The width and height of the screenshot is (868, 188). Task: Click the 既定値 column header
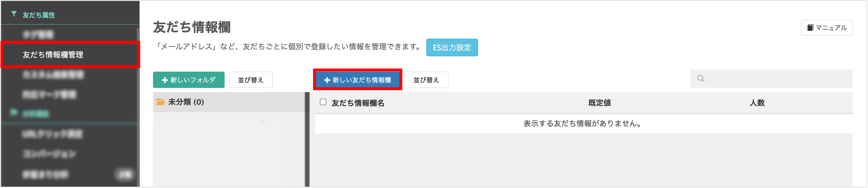pyautogui.click(x=599, y=103)
